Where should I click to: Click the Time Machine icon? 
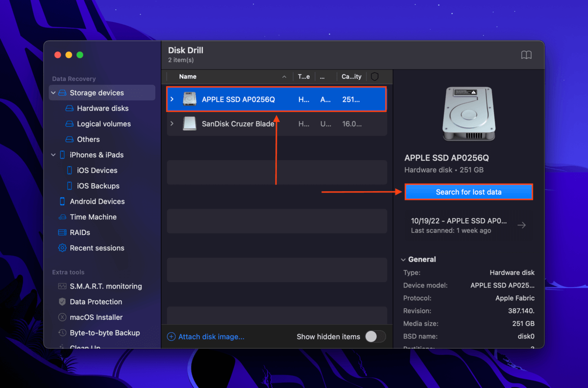pyautogui.click(x=62, y=217)
